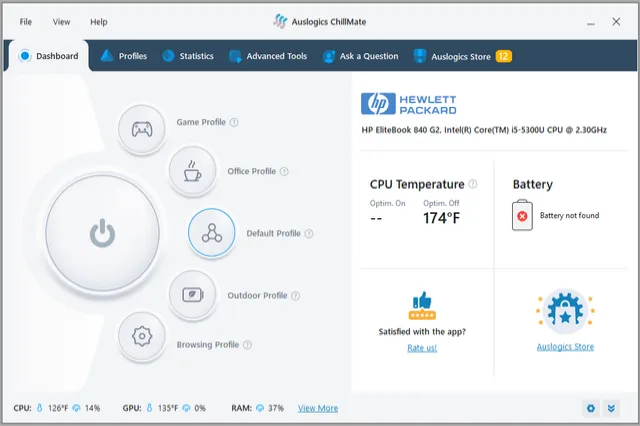The image size is (640, 426).
Task: Click the CPU 14% load reading
Action: pyautogui.click(x=93, y=408)
